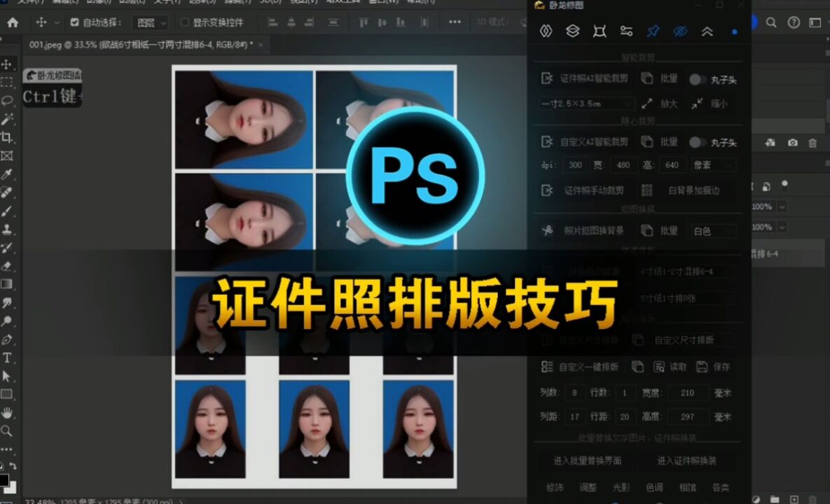Open the search magnifier in top bar
The height and width of the screenshot is (504, 830).
pos(771,22)
